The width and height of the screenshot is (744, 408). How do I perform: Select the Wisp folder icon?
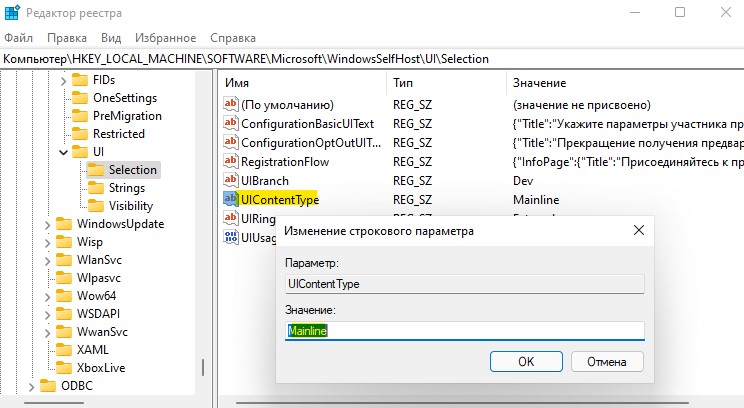(64, 242)
